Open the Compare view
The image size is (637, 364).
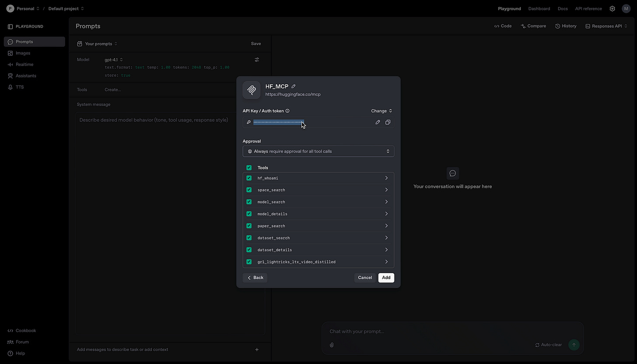click(x=533, y=26)
